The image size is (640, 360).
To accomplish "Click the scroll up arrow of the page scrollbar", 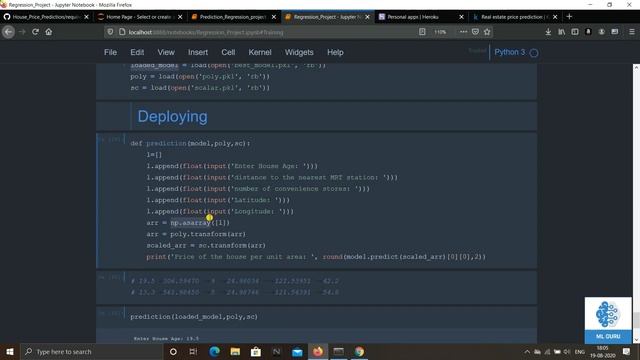I will (x=636, y=67).
